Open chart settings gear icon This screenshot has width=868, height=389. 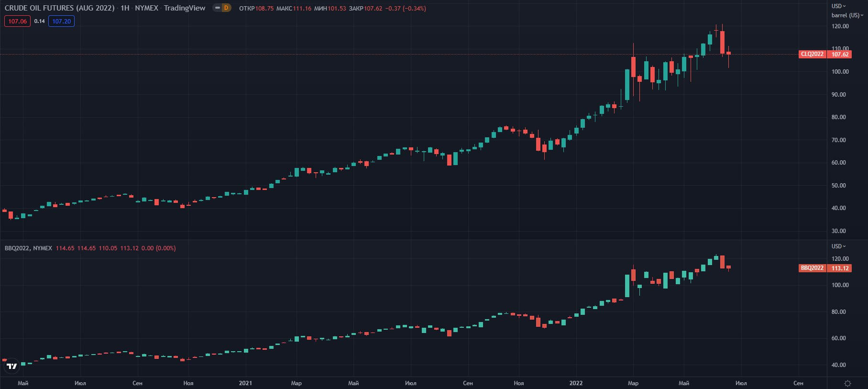click(x=847, y=383)
